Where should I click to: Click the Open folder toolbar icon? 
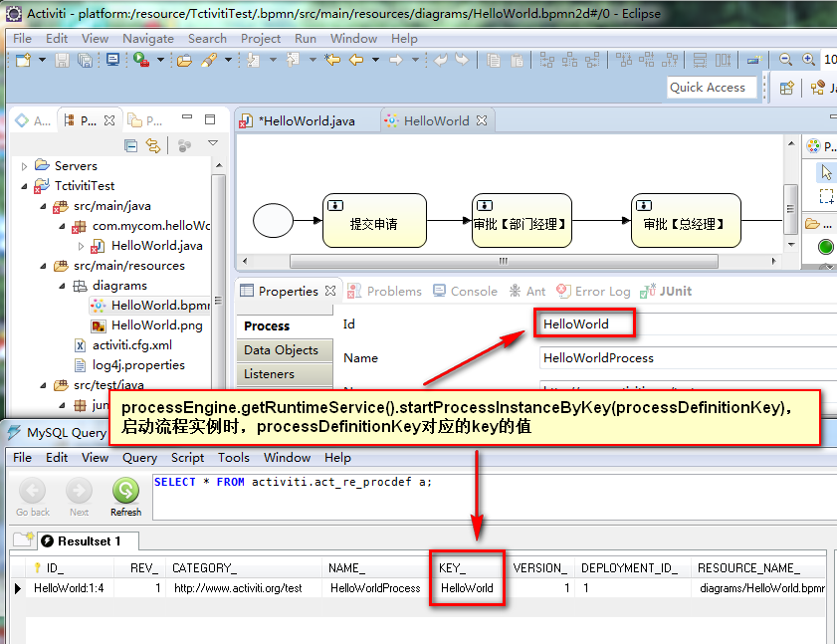(184, 61)
